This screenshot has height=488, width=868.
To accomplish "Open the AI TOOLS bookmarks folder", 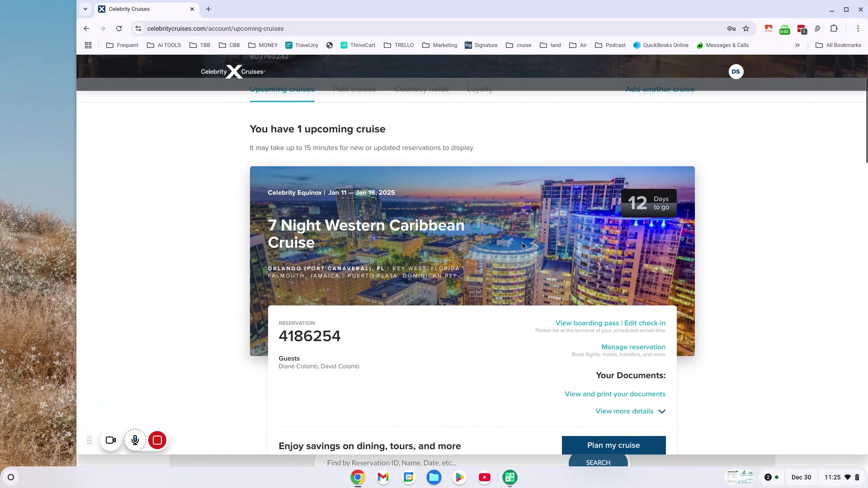I will click(164, 45).
